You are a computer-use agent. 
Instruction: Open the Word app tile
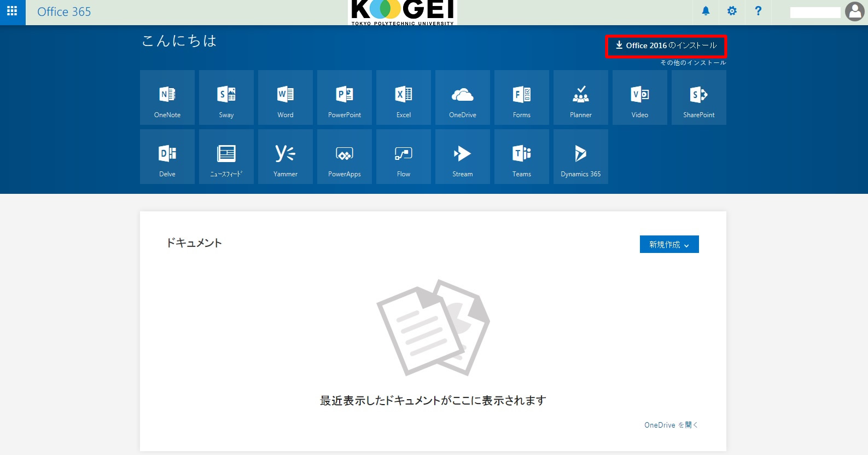(286, 97)
